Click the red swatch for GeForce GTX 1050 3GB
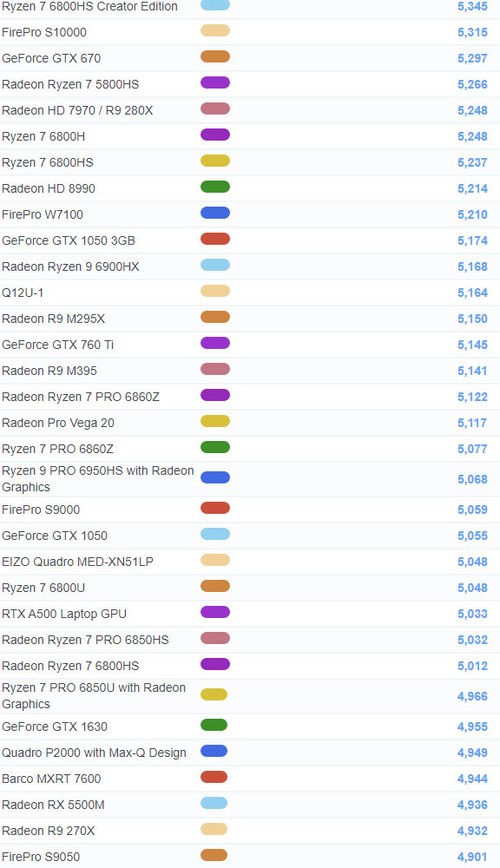500x868 pixels. coord(214,239)
